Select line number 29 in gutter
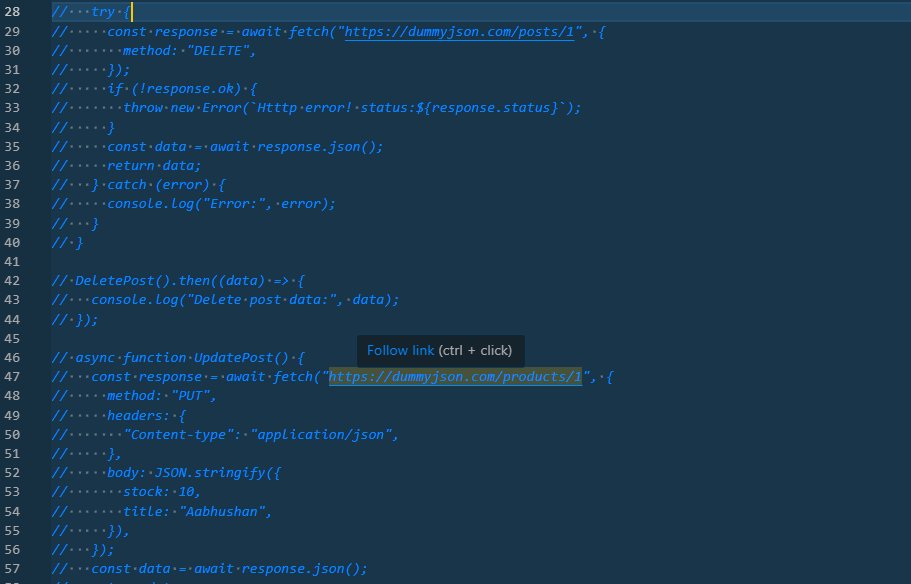911x584 pixels. click(12, 31)
